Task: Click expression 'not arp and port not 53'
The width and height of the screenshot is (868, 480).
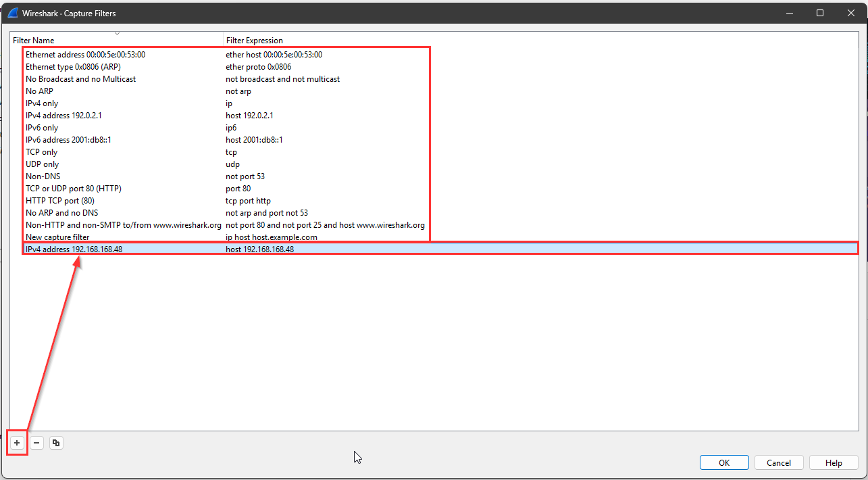Action: click(x=267, y=213)
